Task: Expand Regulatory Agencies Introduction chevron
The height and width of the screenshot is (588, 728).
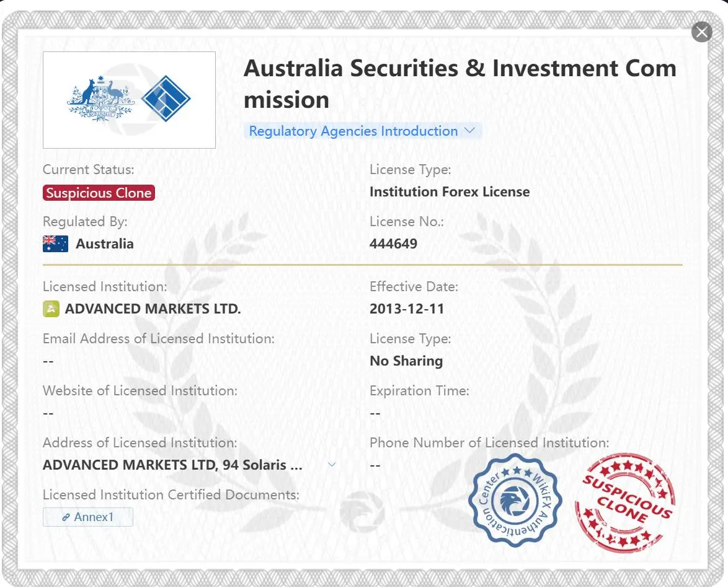Action: pyautogui.click(x=470, y=130)
